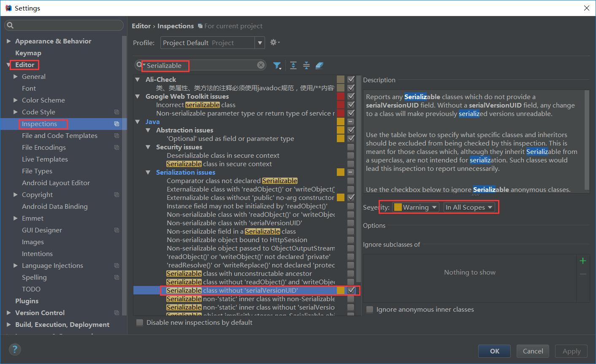Collapse the Java inspections group
This screenshot has height=364, width=596.
coord(138,121)
